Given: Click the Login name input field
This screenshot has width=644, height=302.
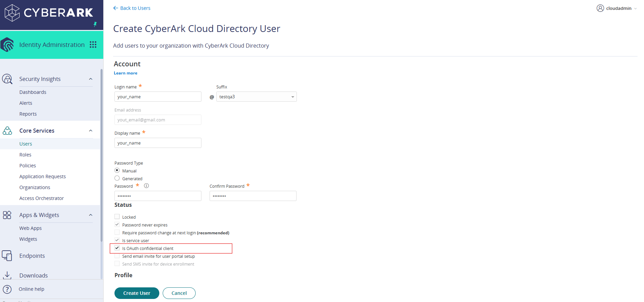Looking at the screenshot, I should pos(158,97).
